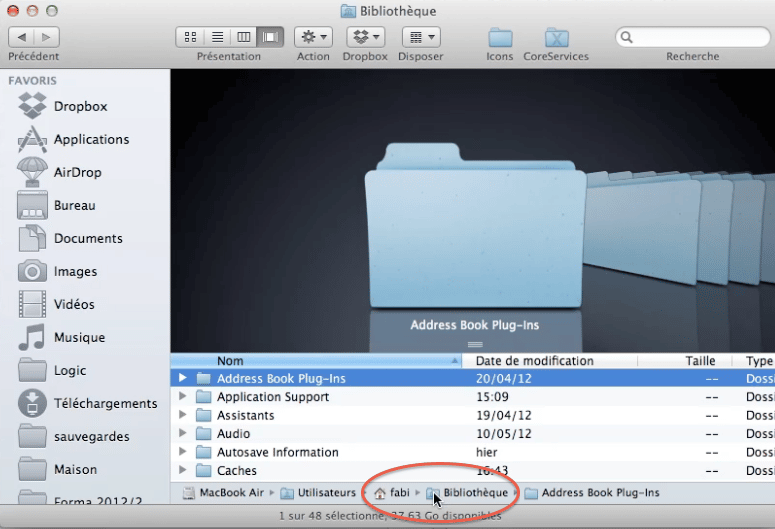Select the Caches folder row
Viewport: 775px width, 529px height.
coord(473,470)
